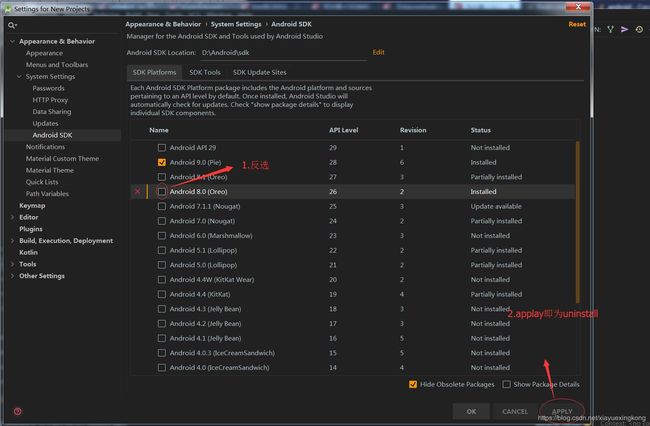Viewport: 650px width, 426px height.
Task: Check the Android 7.0 (Nougat) checkbox
Action: (162, 221)
